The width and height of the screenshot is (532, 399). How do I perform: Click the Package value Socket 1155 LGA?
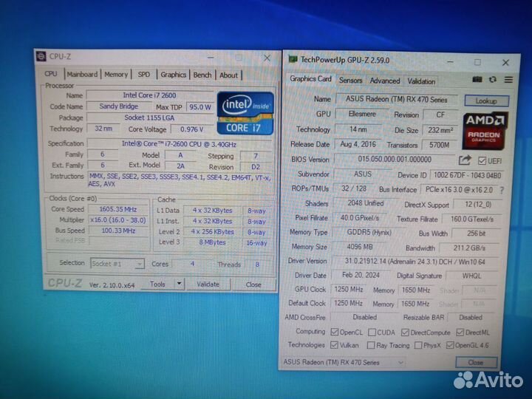149,117
